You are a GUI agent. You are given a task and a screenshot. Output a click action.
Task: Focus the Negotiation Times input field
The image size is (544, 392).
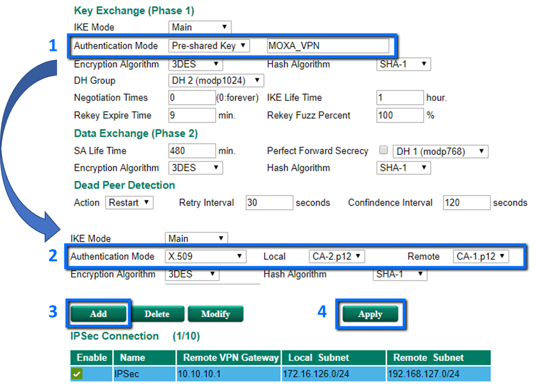coord(191,98)
